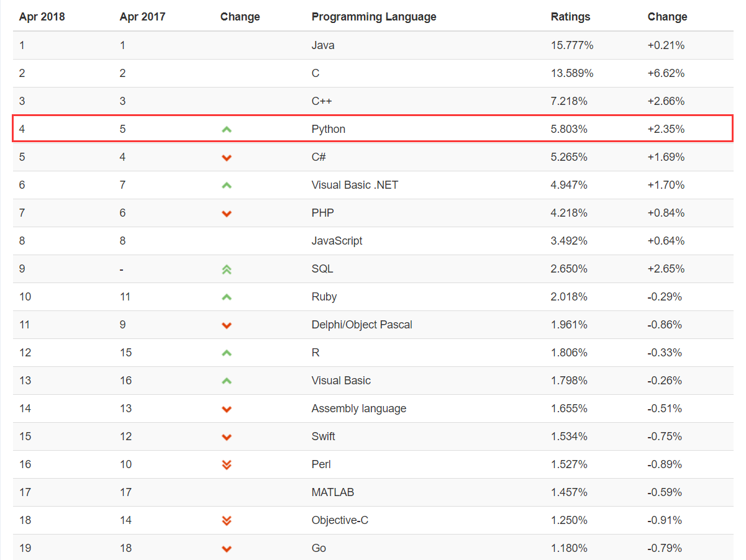Click the double red down arrow for Perl
The image size is (746, 560).
coord(227,464)
